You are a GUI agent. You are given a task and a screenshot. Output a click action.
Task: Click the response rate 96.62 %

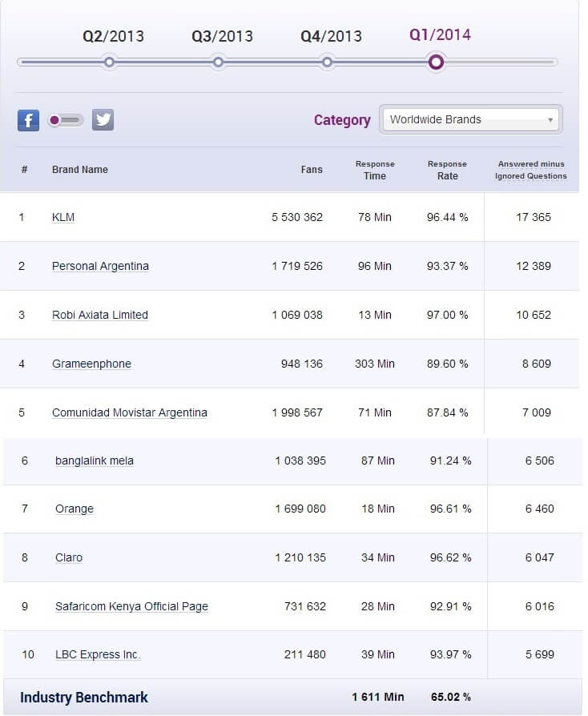450,557
